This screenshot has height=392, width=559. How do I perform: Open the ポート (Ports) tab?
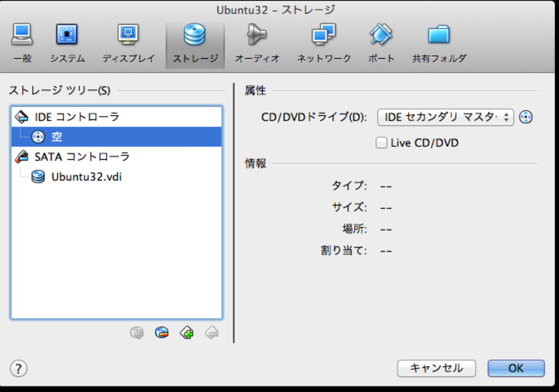[381, 44]
